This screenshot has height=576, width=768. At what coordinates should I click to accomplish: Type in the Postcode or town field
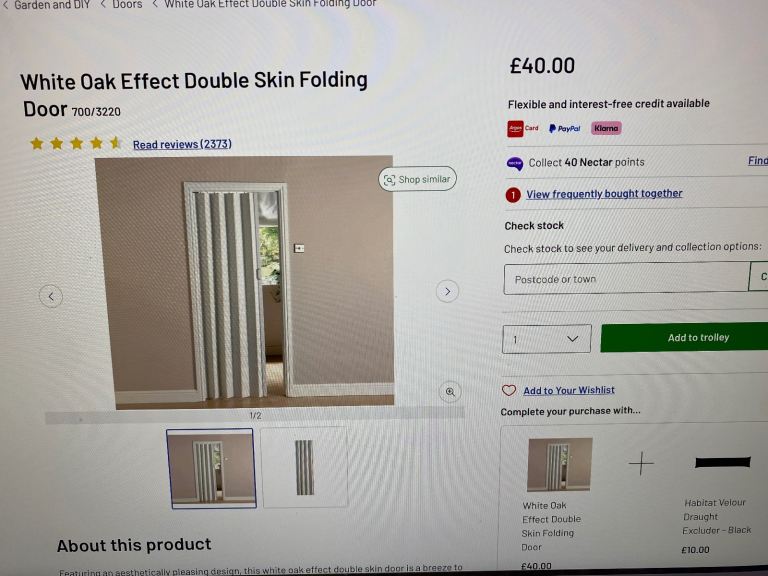coord(625,279)
